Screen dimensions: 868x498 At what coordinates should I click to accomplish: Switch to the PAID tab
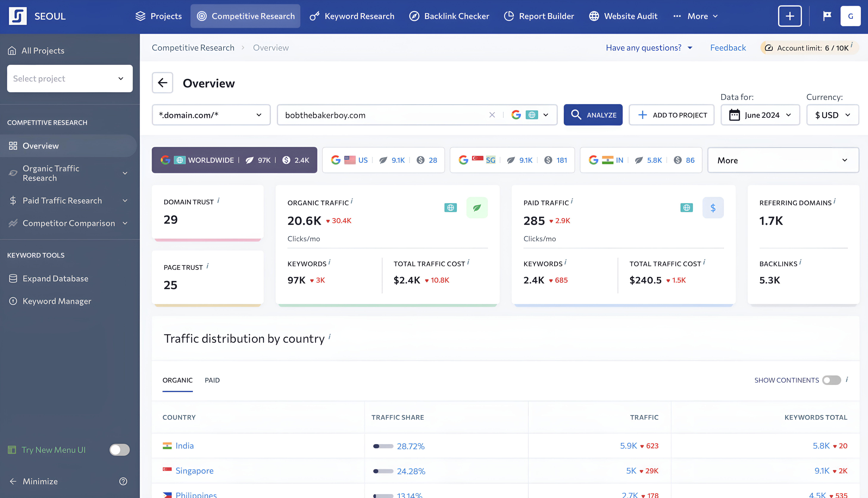point(212,380)
